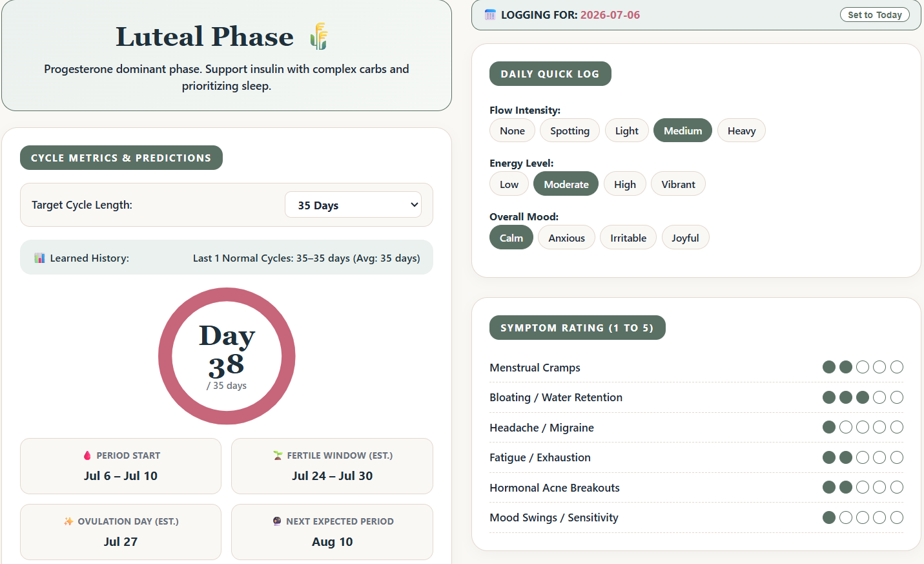Click the calendar icon beside Logging For
This screenshot has height=564, width=924.
[490, 15]
